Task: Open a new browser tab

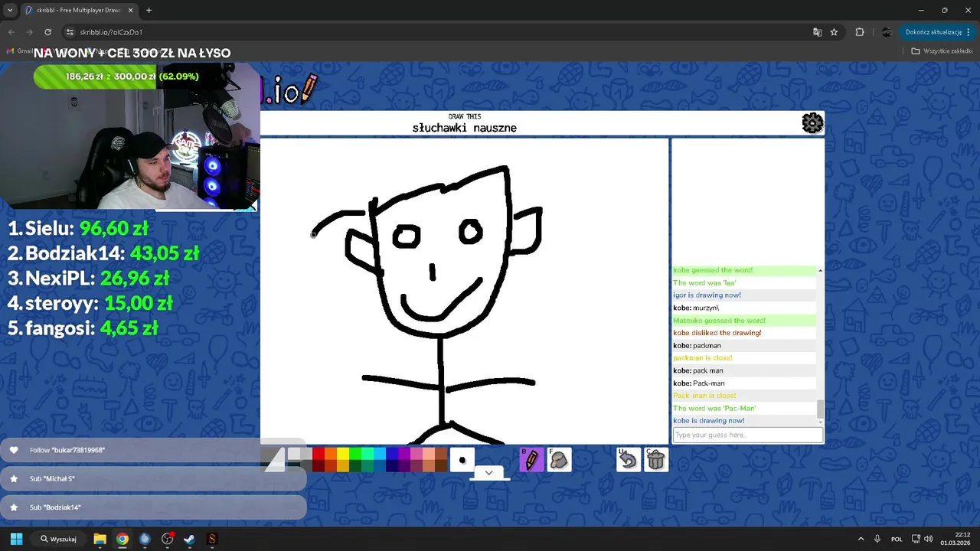Action: (149, 11)
